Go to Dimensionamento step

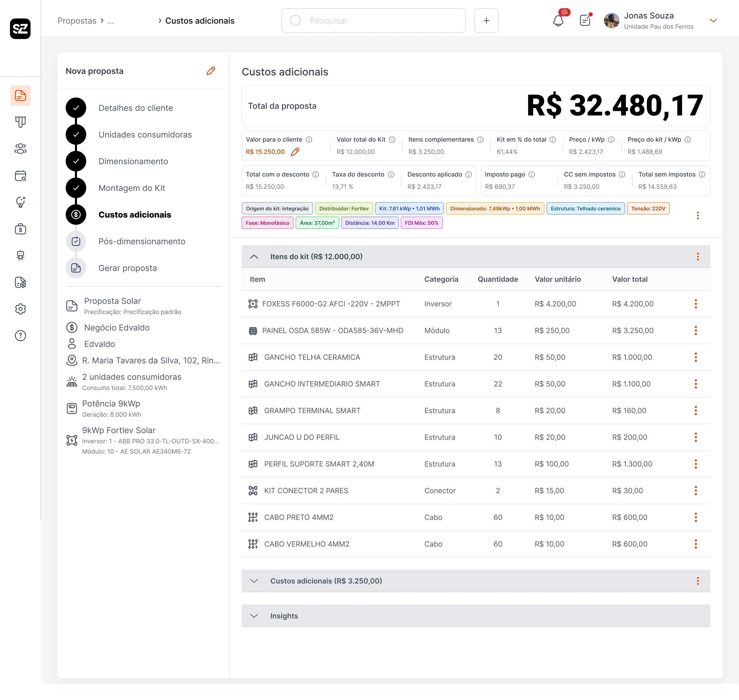tap(133, 161)
